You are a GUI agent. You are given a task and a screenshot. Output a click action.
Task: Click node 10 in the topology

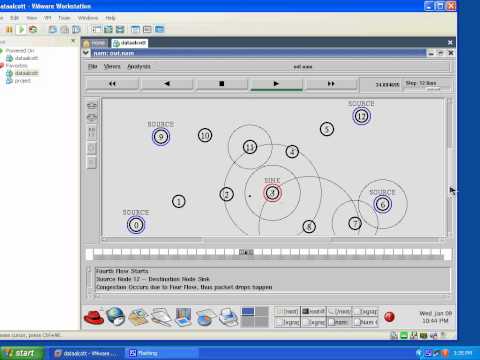pos(205,135)
